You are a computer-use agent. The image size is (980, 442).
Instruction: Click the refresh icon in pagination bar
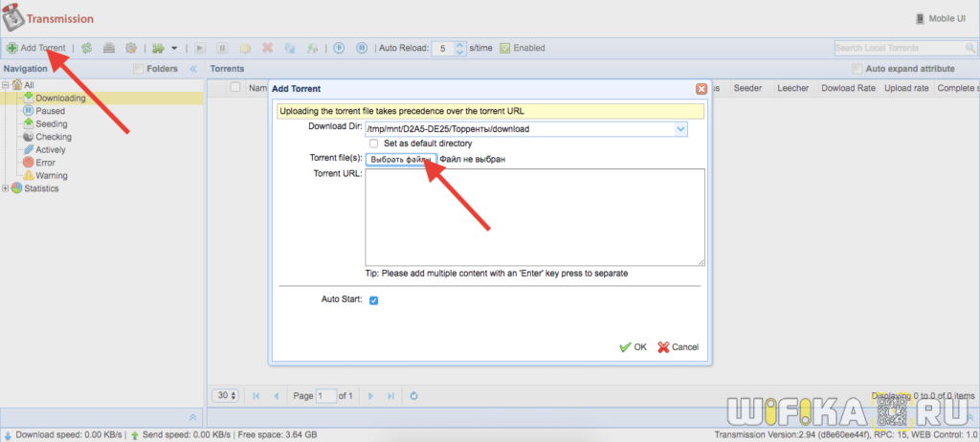(413, 395)
